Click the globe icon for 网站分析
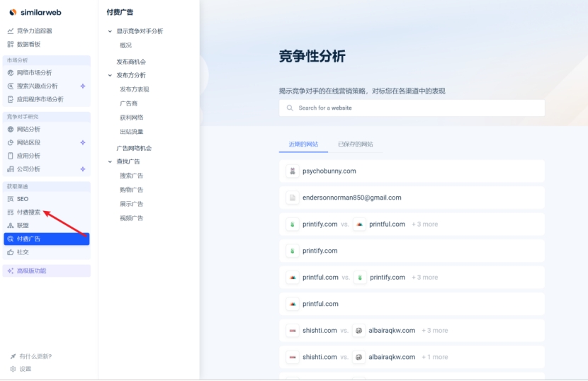The image size is (588, 381). coord(11,130)
